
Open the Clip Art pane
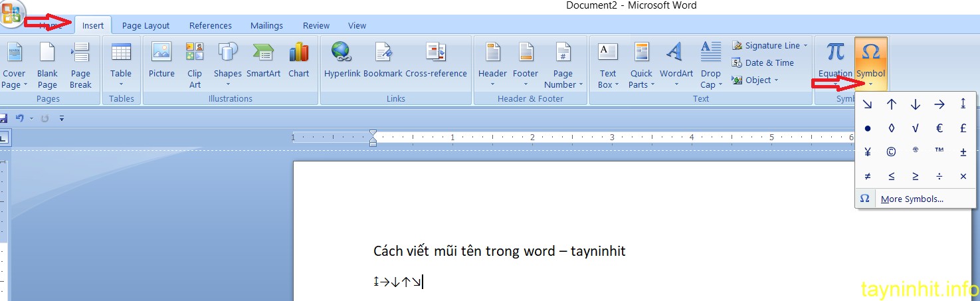(195, 64)
